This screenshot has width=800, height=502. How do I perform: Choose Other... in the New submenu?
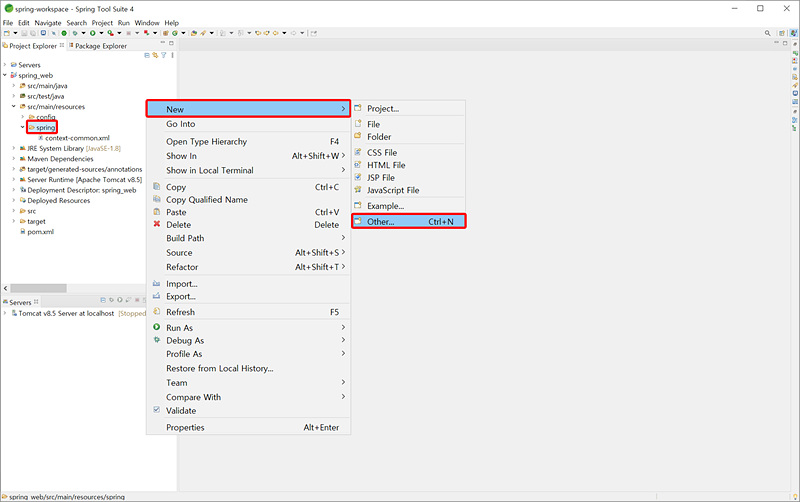coord(409,221)
